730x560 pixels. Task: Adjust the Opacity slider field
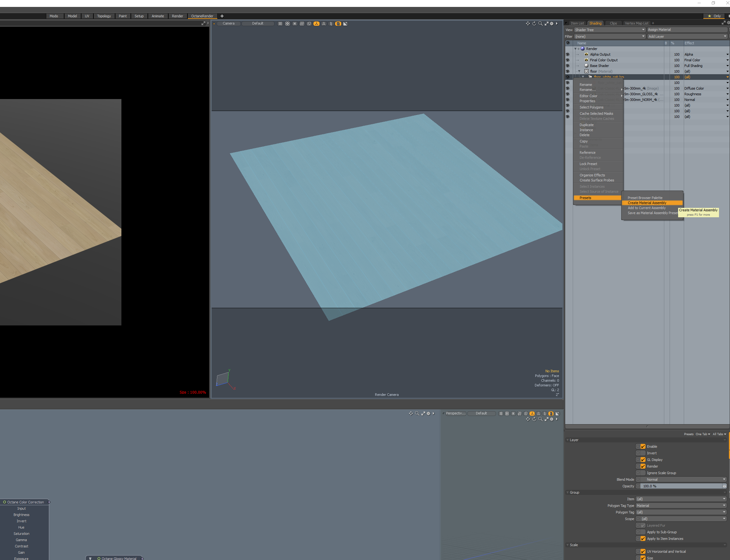[x=681, y=486]
